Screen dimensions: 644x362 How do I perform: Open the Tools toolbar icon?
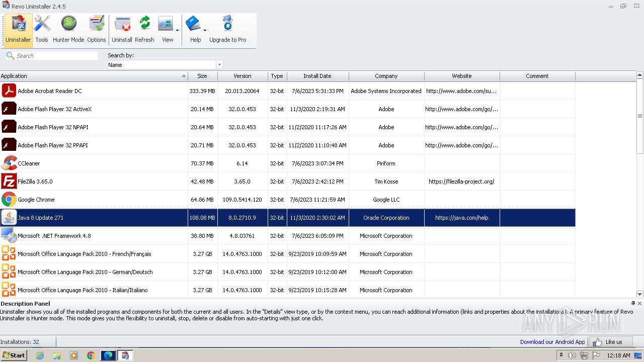tap(42, 30)
